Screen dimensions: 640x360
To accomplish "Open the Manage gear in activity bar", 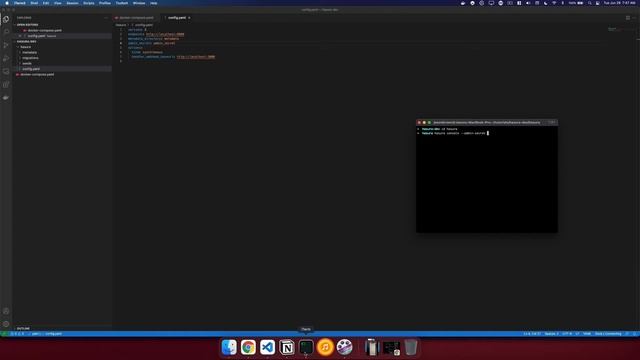I will coord(6,324).
